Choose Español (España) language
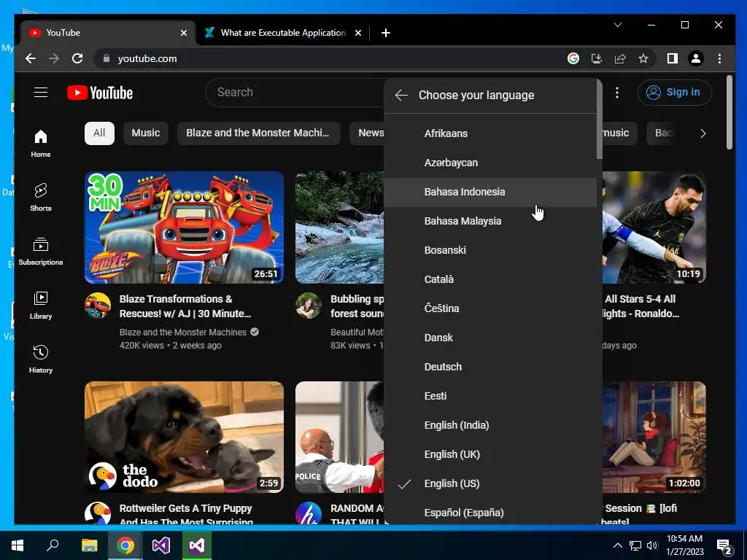The width and height of the screenshot is (747, 560). 490,513
